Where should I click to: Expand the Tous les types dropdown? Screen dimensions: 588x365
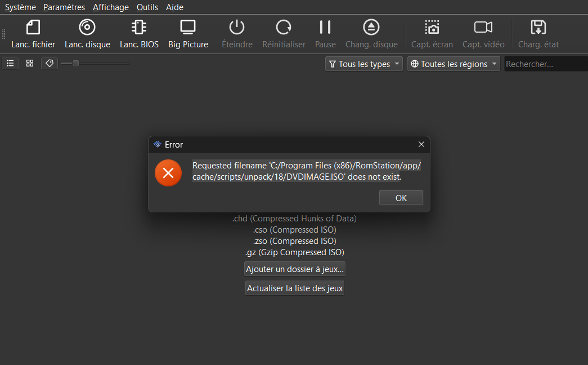364,64
